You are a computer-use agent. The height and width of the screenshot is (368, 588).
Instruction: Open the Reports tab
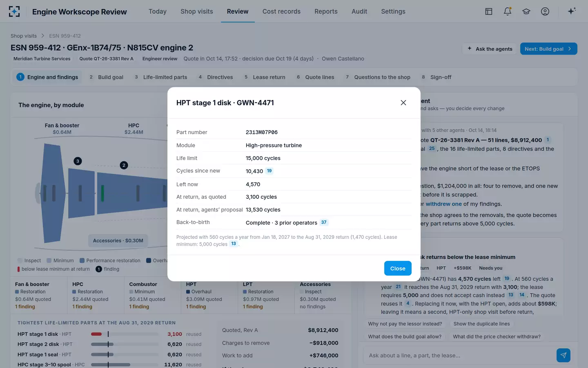click(326, 11)
